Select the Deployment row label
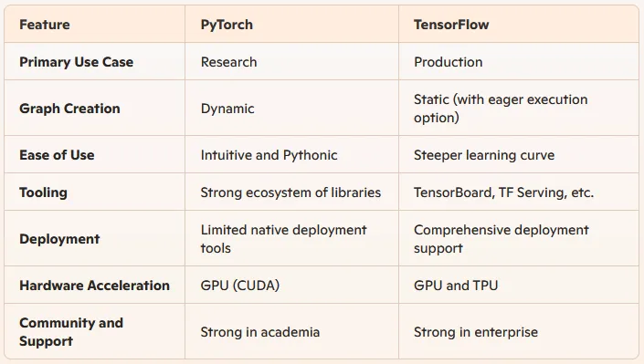Screen dimensions: 644x364 pyautogui.click(x=59, y=239)
